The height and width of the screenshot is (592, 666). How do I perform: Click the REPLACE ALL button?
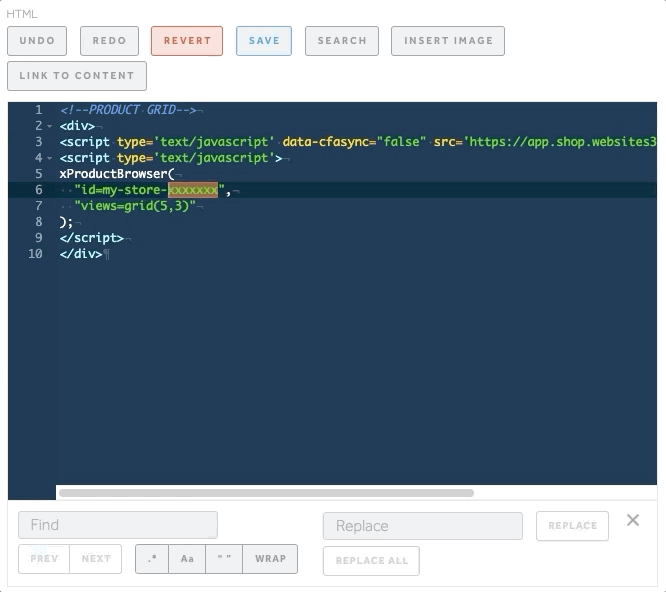pos(372,561)
